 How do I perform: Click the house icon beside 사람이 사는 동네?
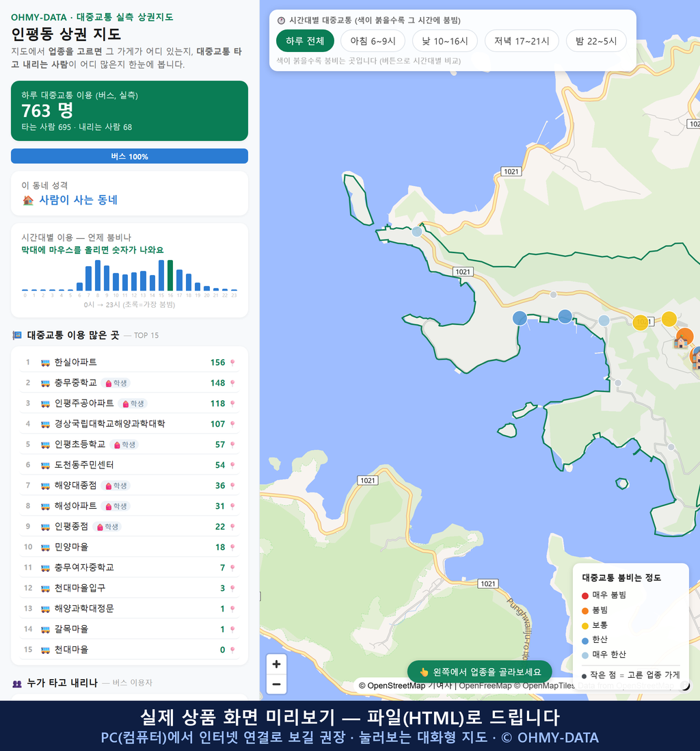[28, 200]
